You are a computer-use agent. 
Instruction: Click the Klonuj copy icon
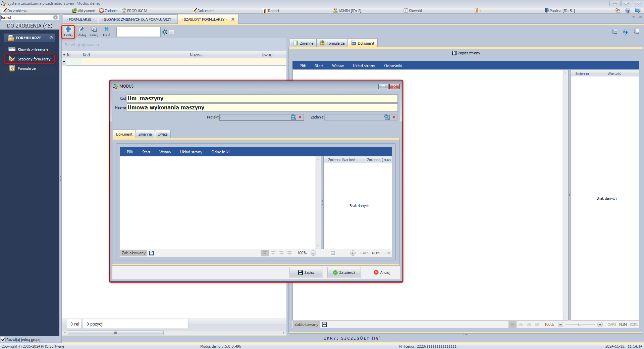(x=94, y=30)
